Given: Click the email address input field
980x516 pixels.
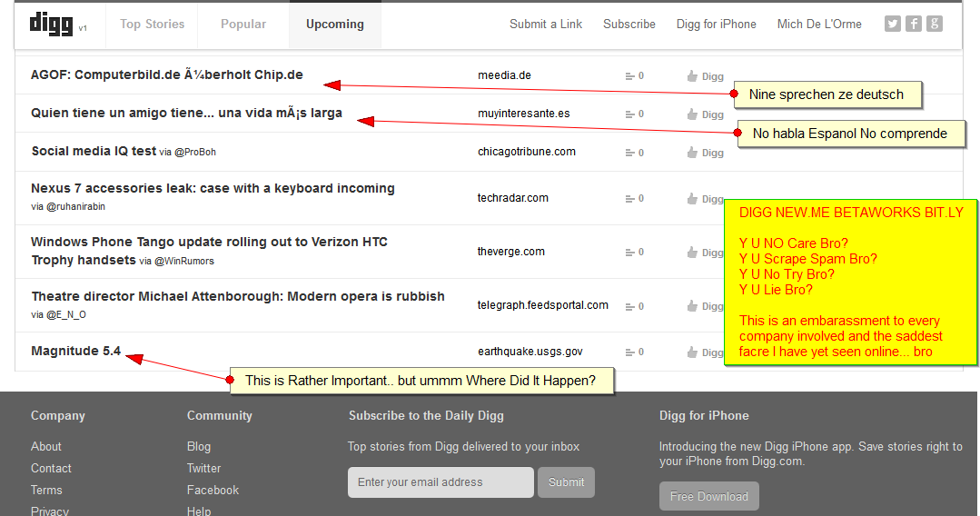Looking at the screenshot, I should tap(441, 482).
